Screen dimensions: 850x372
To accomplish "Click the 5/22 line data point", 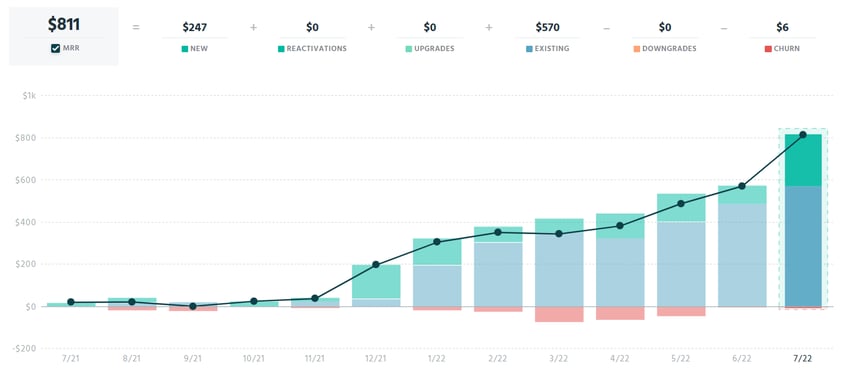I will [x=681, y=204].
